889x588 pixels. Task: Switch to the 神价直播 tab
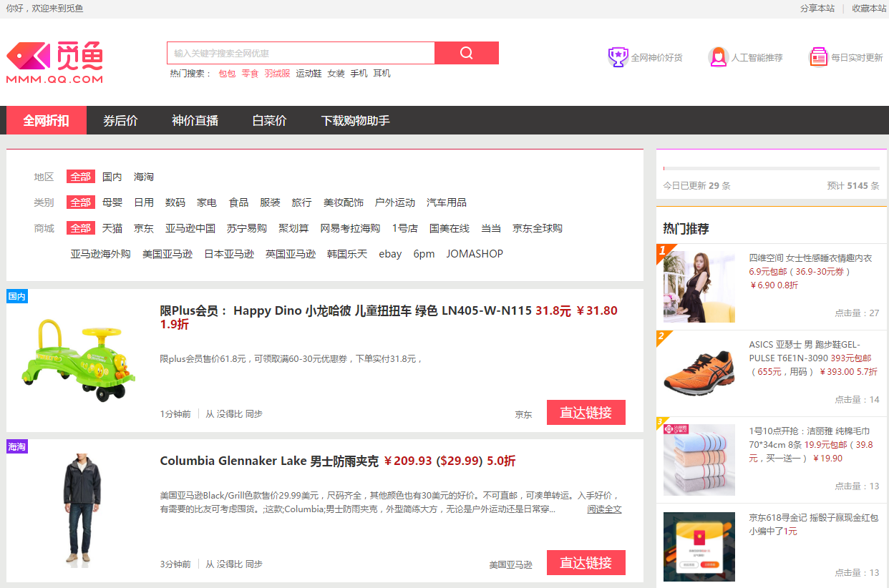point(195,120)
